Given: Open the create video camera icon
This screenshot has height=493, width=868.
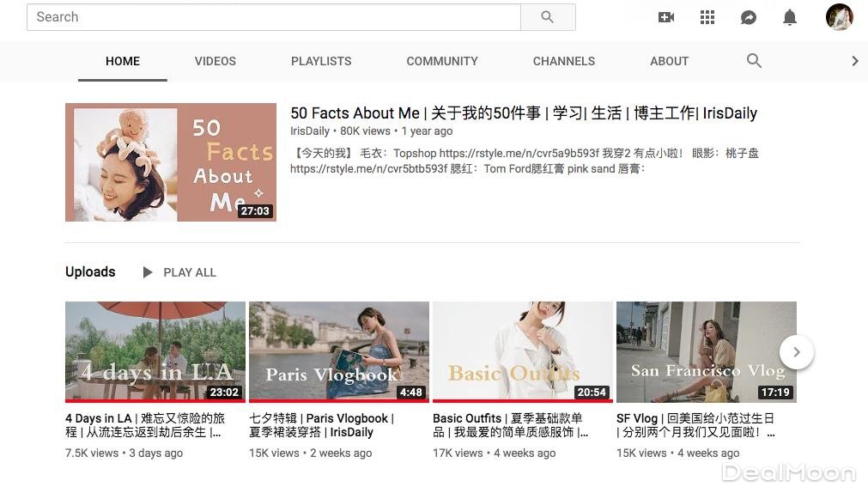Looking at the screenshot, I should pos(666,17).
